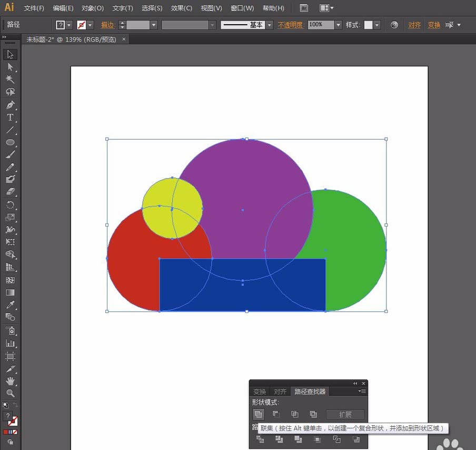
Task: Open the 效果(C) menu
Action: click(x=181, y=8)
